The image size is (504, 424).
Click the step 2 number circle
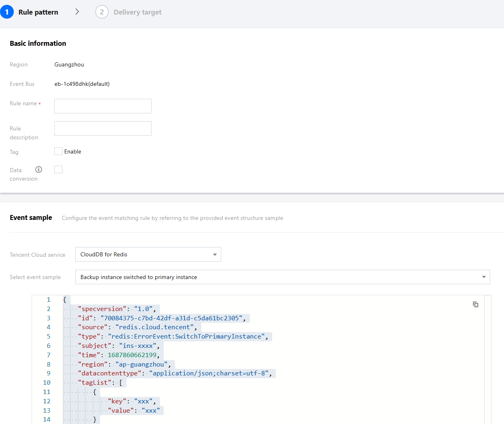(102, 12)
